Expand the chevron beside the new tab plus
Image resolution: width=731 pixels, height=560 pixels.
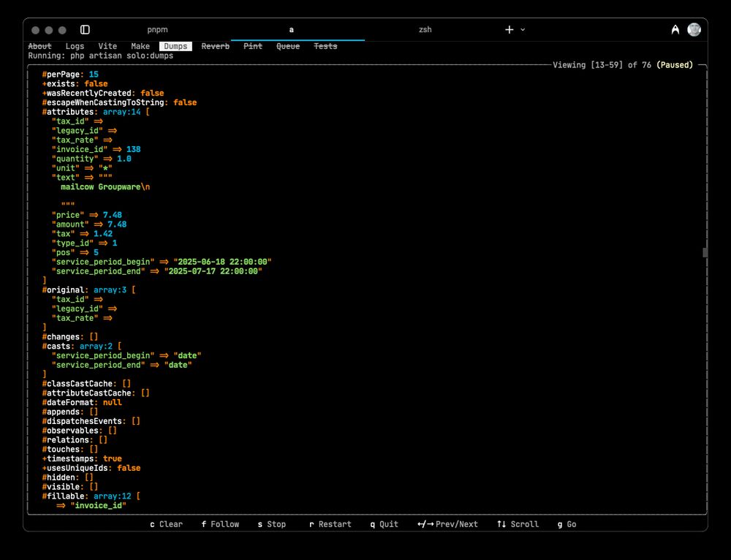tap(523, 30)
